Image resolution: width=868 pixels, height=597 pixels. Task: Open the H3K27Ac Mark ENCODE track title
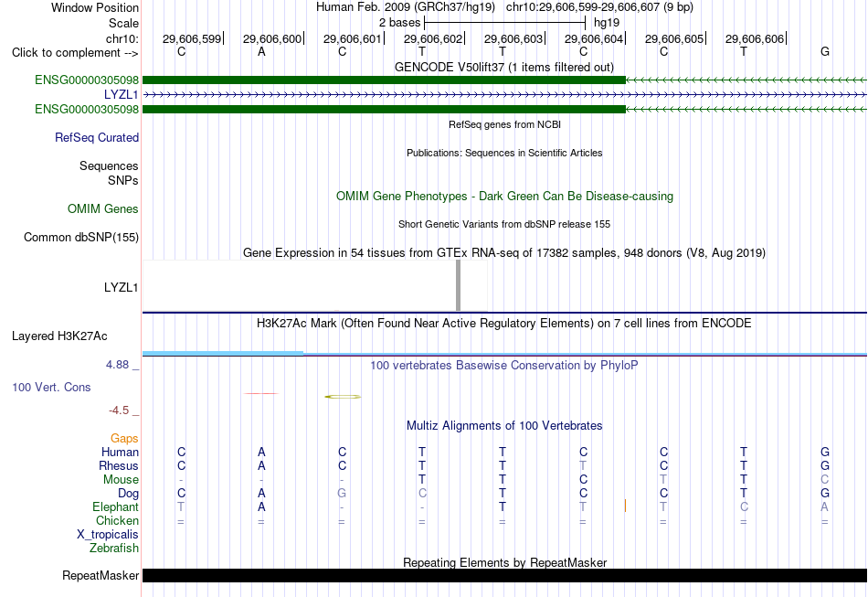coord(504,324)
